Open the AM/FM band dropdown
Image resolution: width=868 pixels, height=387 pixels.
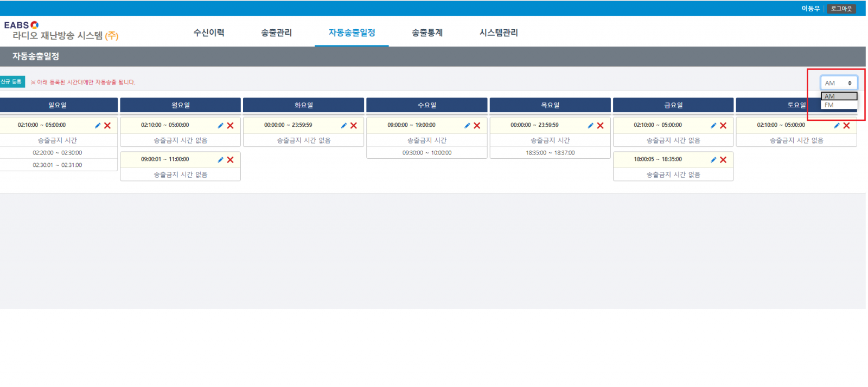pyautogui.click(x=838, y=83)
